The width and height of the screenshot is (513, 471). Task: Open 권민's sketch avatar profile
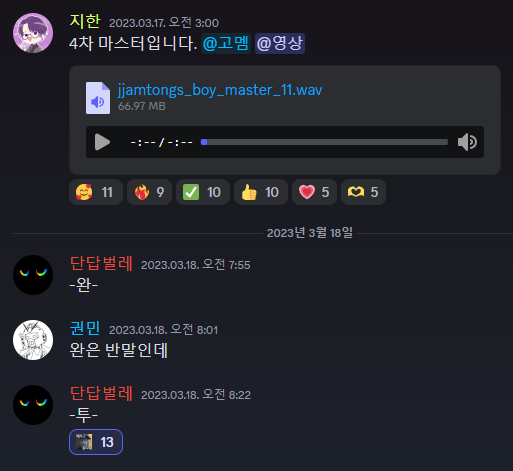33,340
